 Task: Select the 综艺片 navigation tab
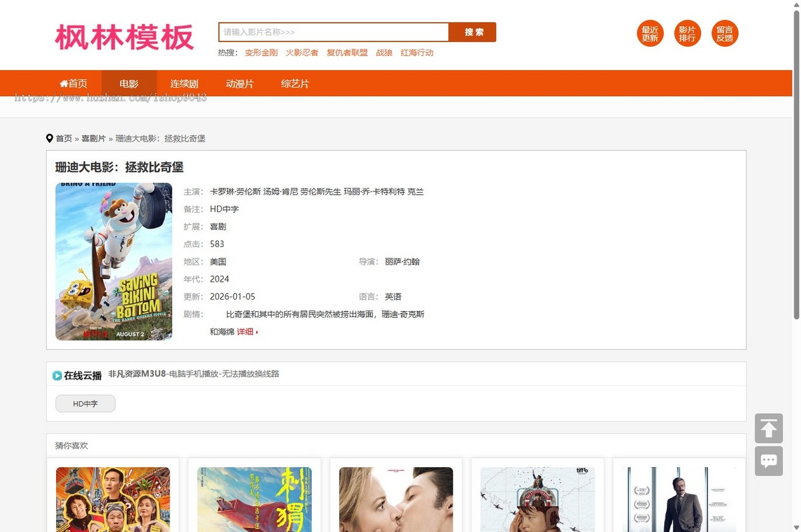coord(295,83)
